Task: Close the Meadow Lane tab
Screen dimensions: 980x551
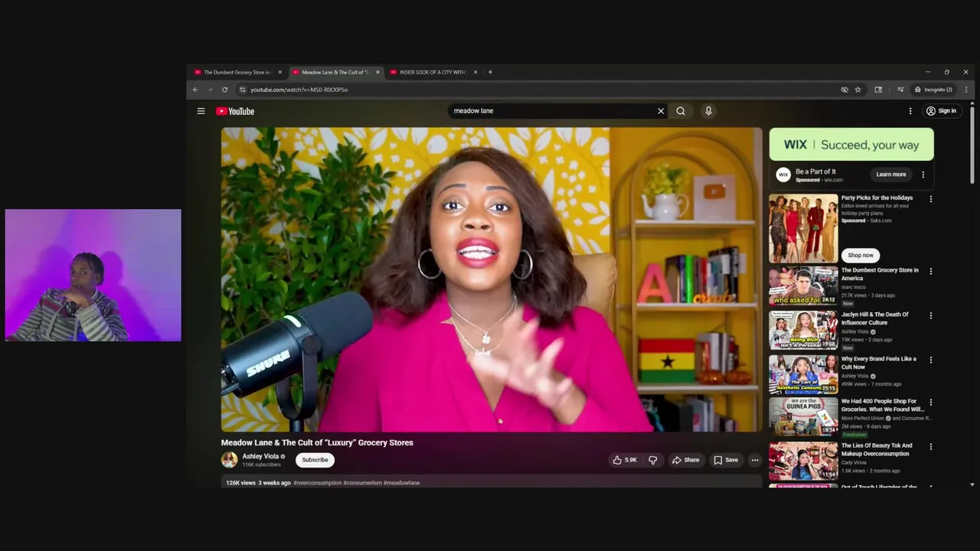Action: pos(377,72)
